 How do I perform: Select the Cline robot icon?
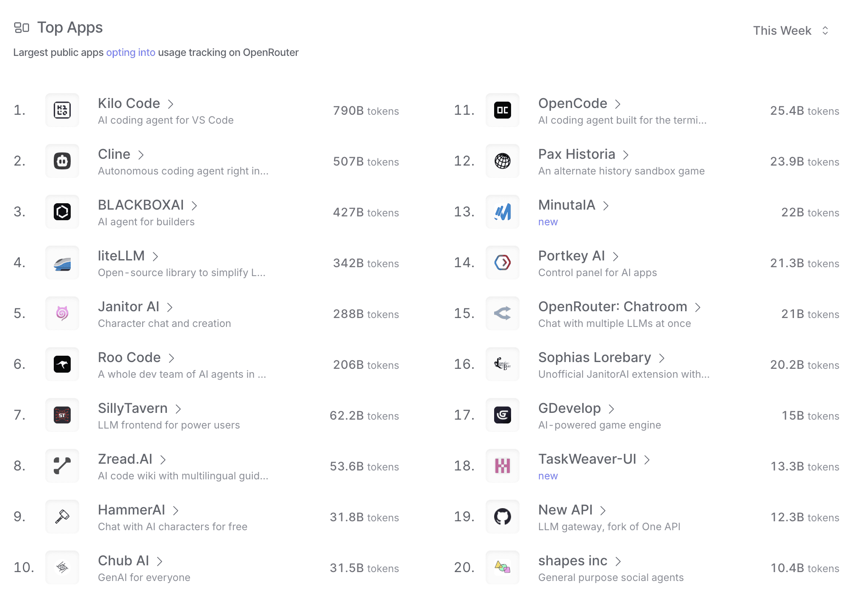62,161
